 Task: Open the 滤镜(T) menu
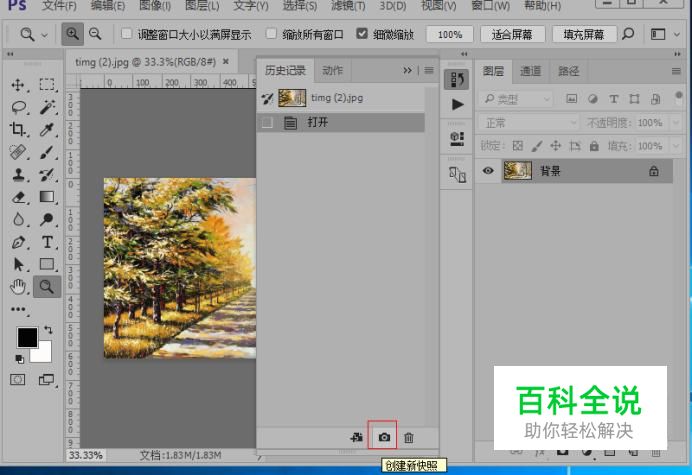tap(348, 6)
